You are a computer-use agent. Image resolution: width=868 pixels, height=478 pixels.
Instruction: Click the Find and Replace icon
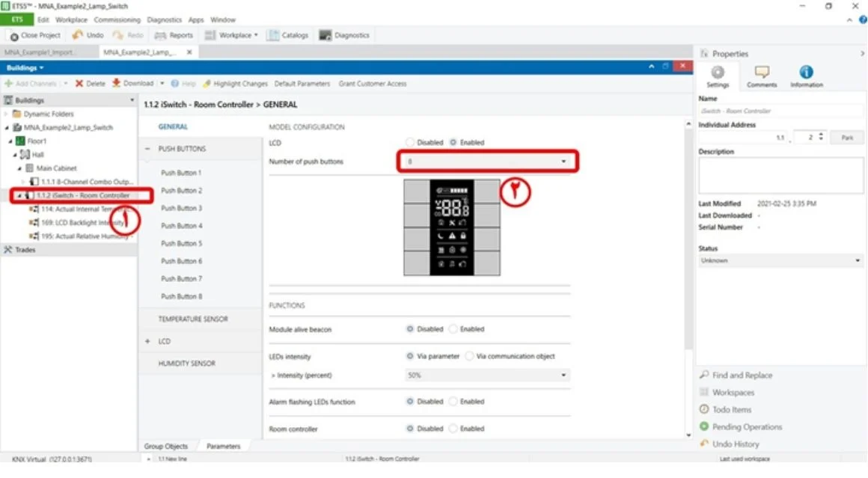704,375
